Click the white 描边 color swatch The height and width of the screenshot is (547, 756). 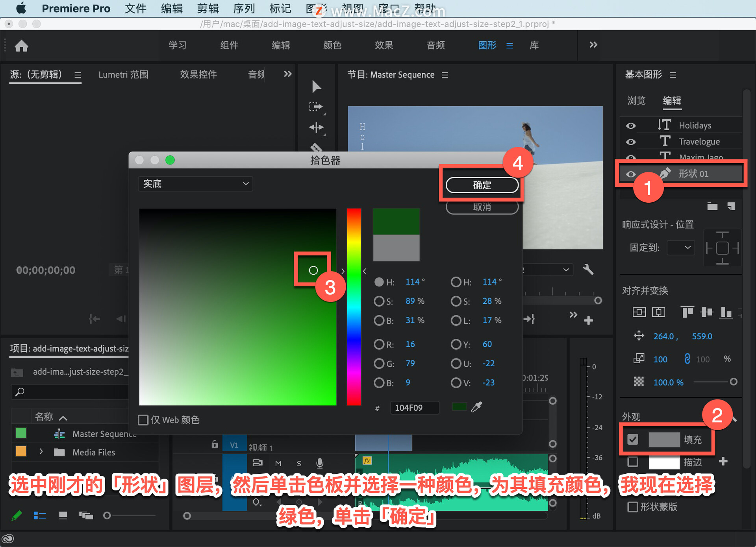664,462
